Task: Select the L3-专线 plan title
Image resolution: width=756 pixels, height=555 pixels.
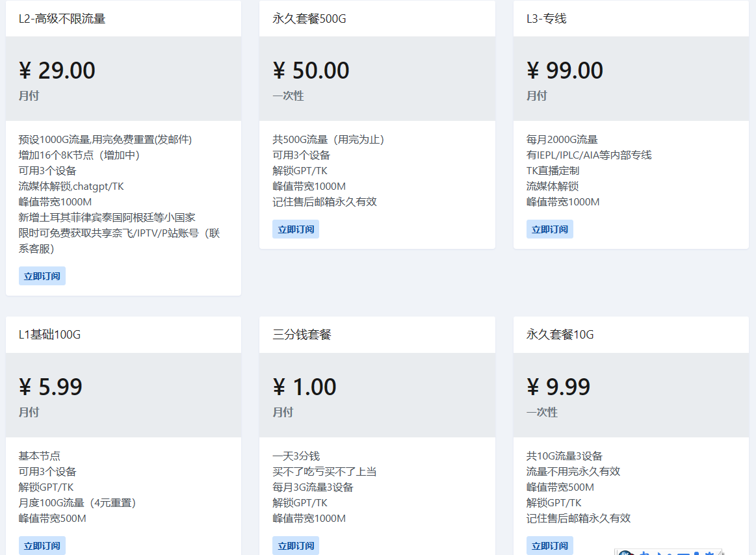Action: pyautogui.click(x=546, y=19)
